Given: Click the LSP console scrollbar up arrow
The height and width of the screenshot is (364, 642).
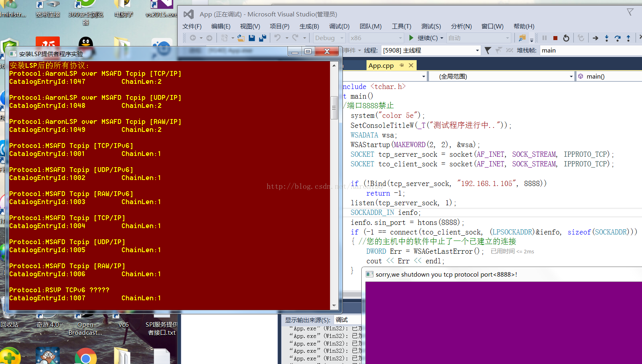Looking at the screenshot, I should pyautogui.click(x=334, y=65).
